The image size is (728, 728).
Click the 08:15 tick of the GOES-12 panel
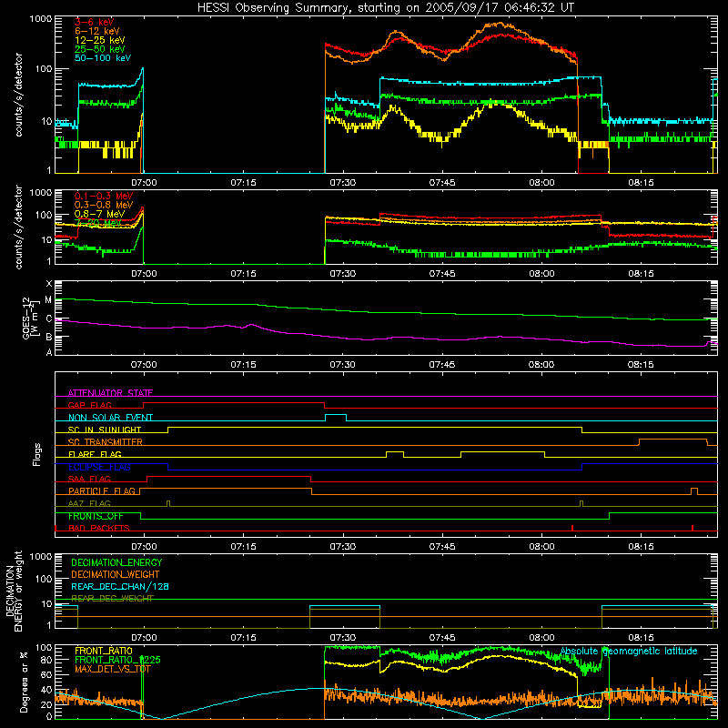tap(641, 365)
